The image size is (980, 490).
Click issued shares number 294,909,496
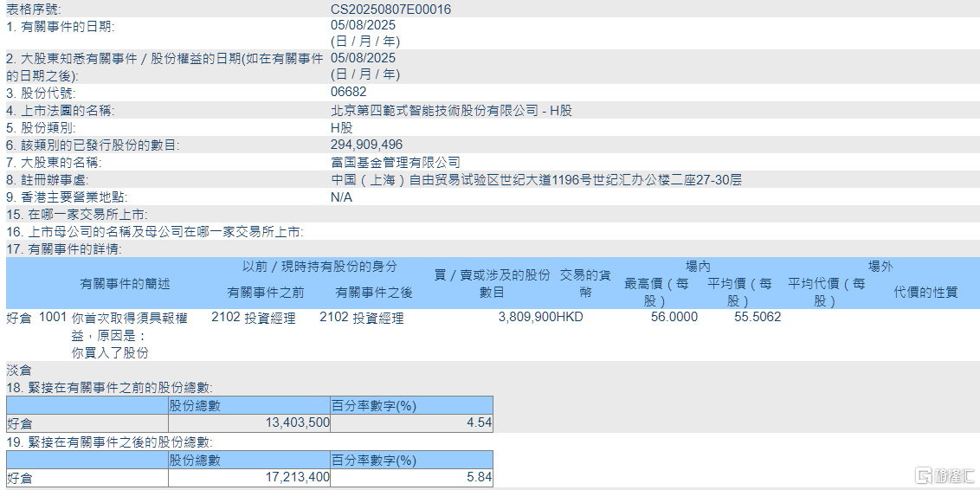[x=367, y=145]
